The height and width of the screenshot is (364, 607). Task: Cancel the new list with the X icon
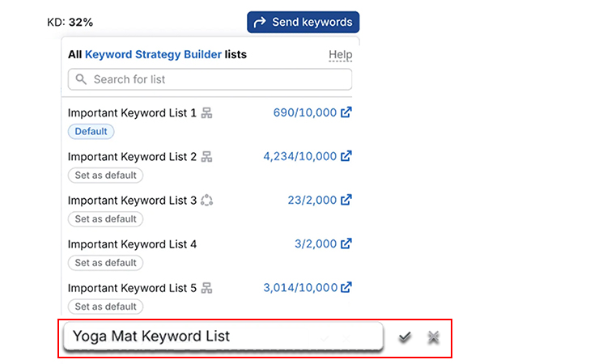[433, 337]
